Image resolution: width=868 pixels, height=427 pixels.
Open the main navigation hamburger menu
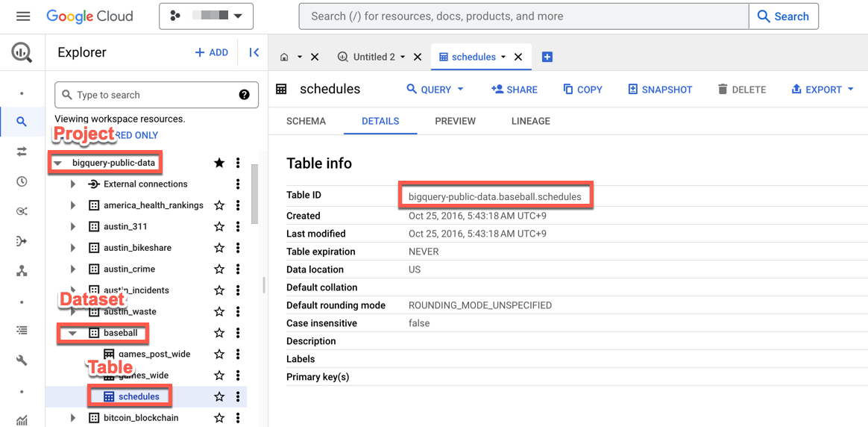pos(23,16)
